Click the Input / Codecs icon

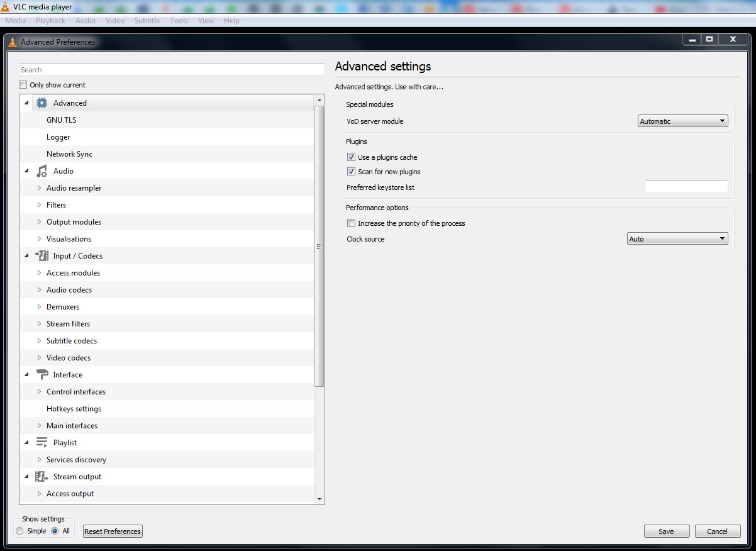click(42, 256)
